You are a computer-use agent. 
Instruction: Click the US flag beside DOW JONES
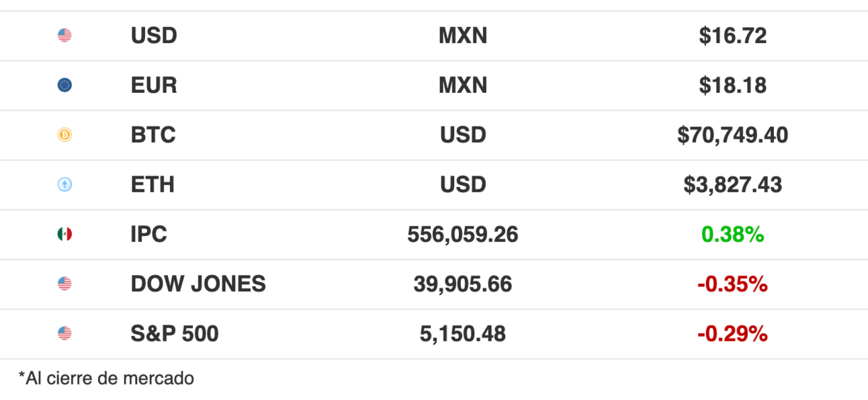(x=64, y=284)
